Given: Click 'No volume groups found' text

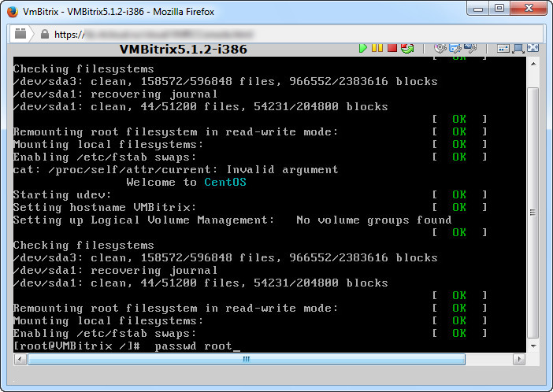Looking at the screenshot, I should point(374,220).
